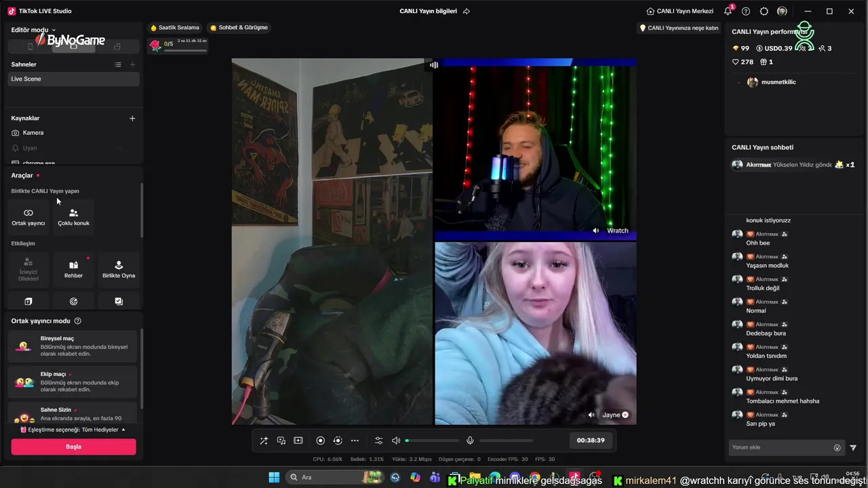Switch to landscape layout mode
The width and height of the screenshot is (868, 488).
[73, 46]
